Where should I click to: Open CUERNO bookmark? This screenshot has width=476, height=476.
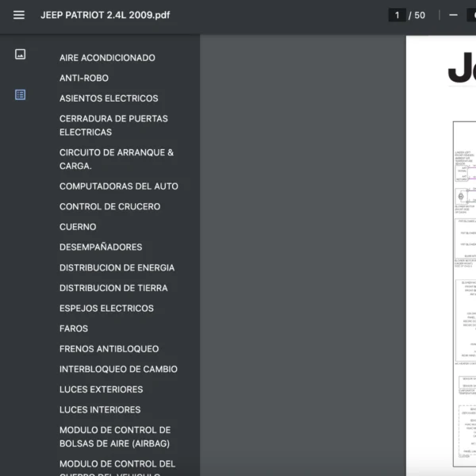pos(78,227)
